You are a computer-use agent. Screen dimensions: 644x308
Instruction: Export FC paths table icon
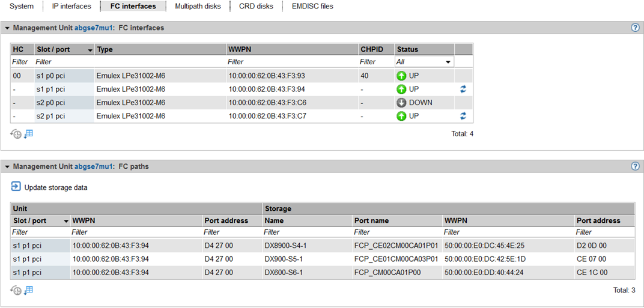tap(28, 291)
